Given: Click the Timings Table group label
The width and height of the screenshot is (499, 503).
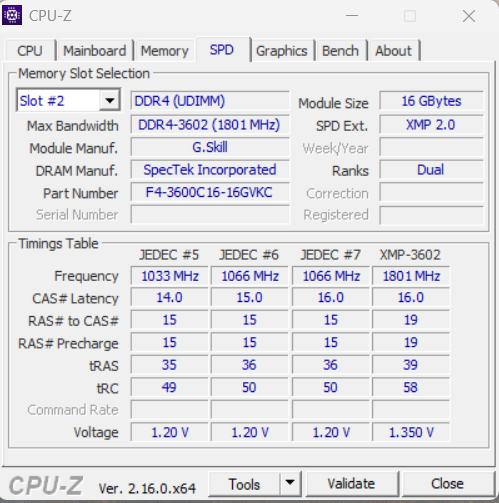Looking at the screenshot, I should (x=58, y=244).
